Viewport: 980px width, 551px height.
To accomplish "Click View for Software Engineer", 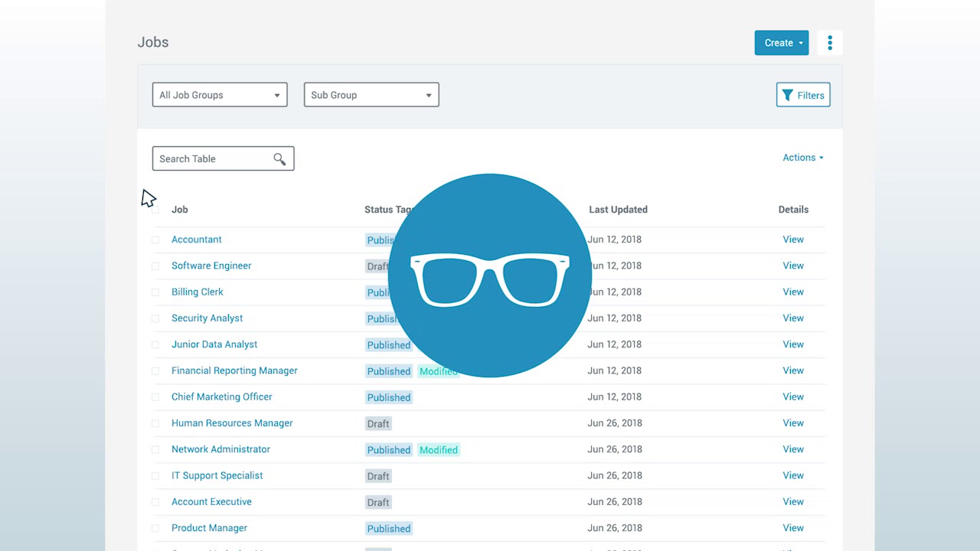I will [x=793, y=266].
